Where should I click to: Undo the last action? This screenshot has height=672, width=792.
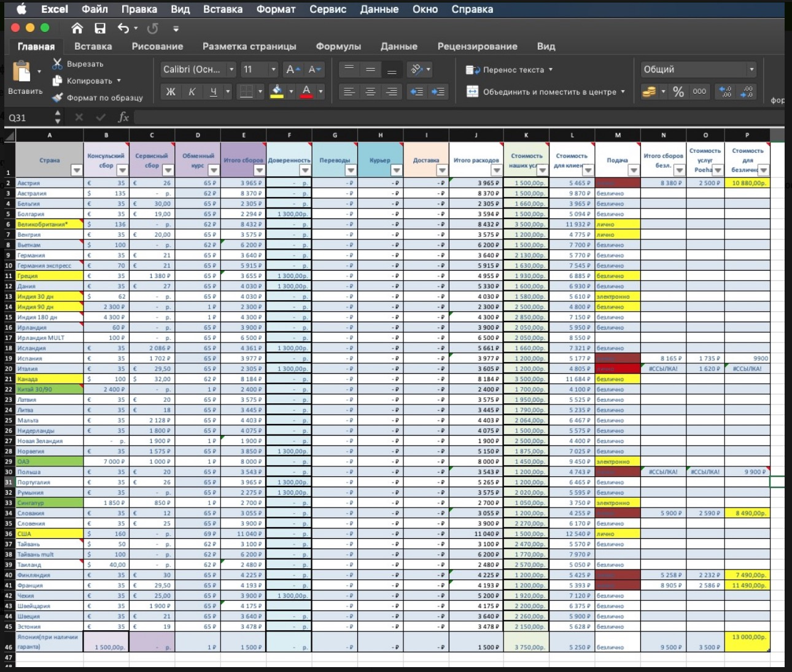[123, 28]
